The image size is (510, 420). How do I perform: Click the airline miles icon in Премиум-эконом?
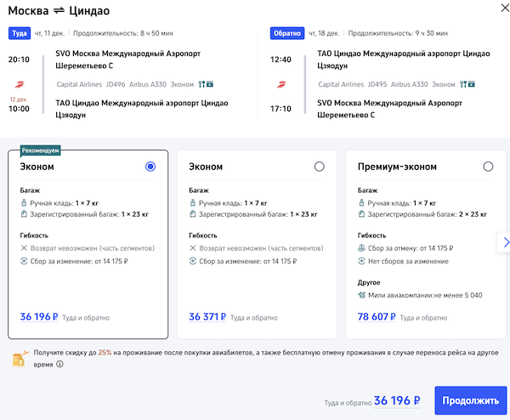coord(362,295)
